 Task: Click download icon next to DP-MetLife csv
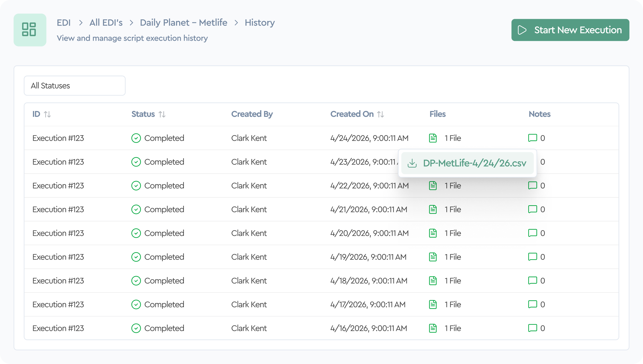pyautogui.click(x=412, y=163)
